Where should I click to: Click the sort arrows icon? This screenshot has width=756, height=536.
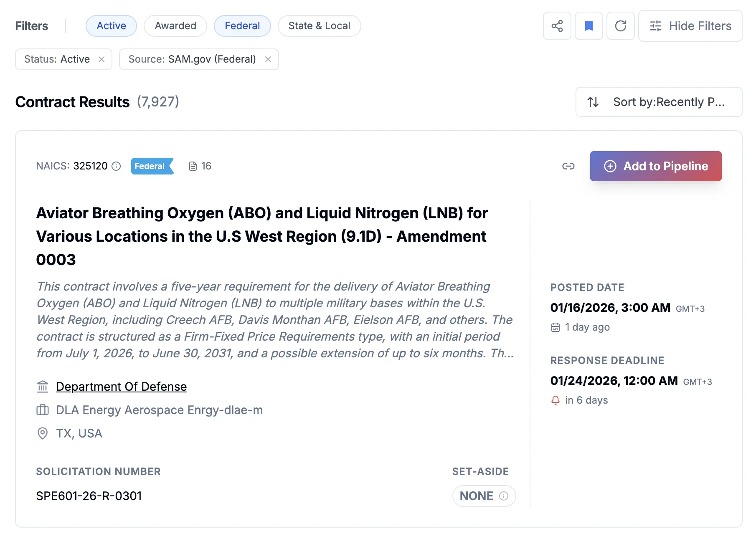[x=593, y=102]
